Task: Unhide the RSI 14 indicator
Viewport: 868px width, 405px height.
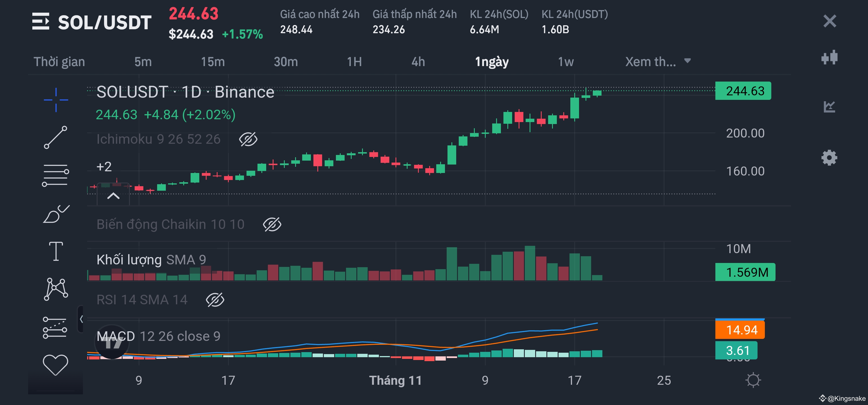Action: click(x=215, y=300)
